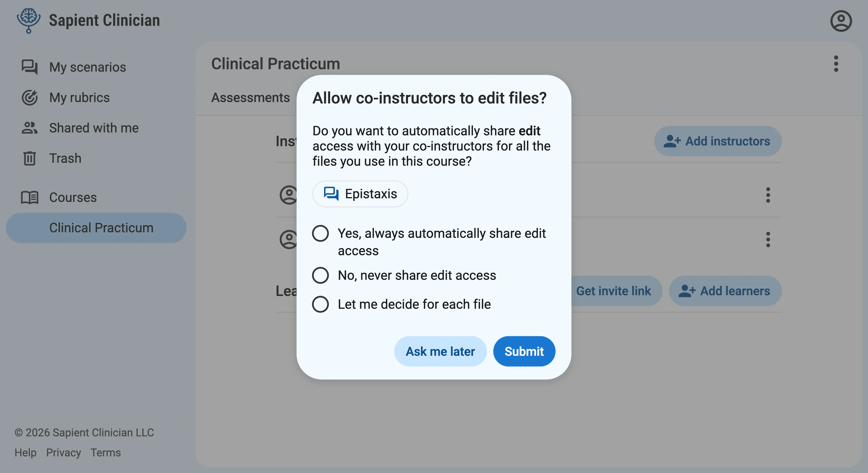The height and width of the screenshot is (473, 868).
Task: Click the Trash bin icon
Action: [30, 158]
